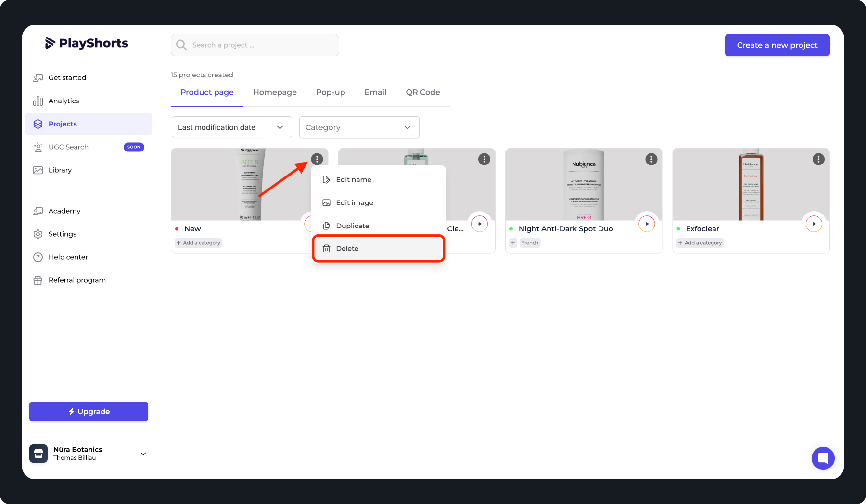Click the French category tag

[x=530, y=243]
